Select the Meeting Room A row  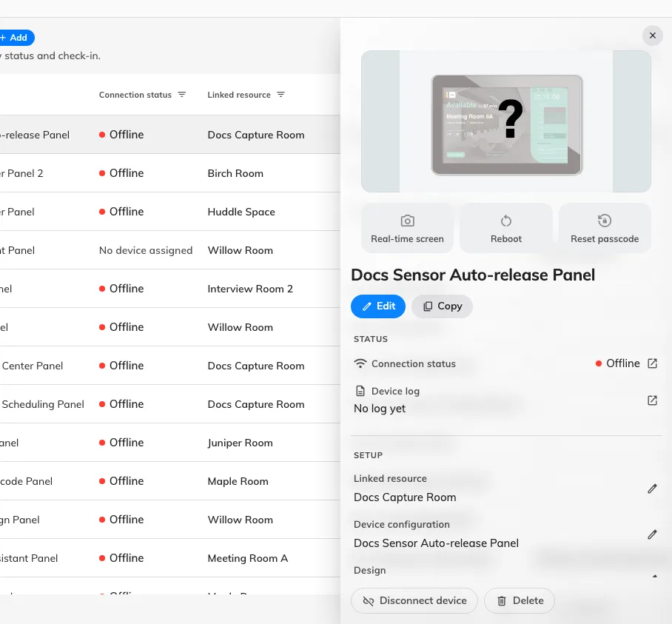click(x=170, y=558)
